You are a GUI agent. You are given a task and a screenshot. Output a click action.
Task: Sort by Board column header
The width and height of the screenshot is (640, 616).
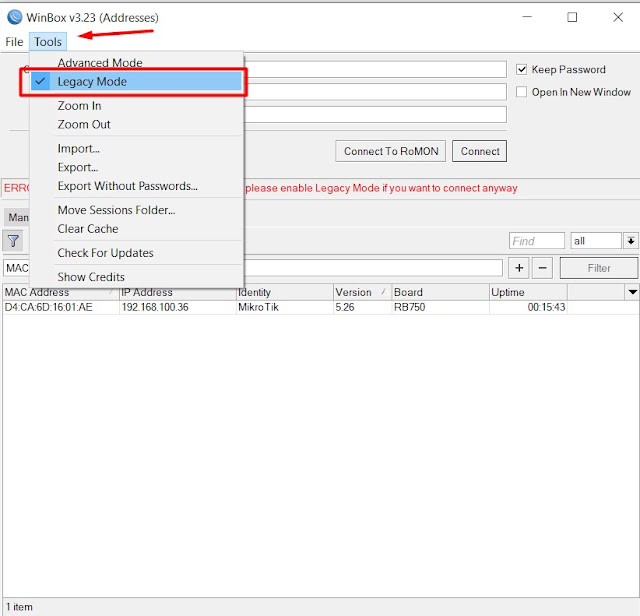coord(440,292)
